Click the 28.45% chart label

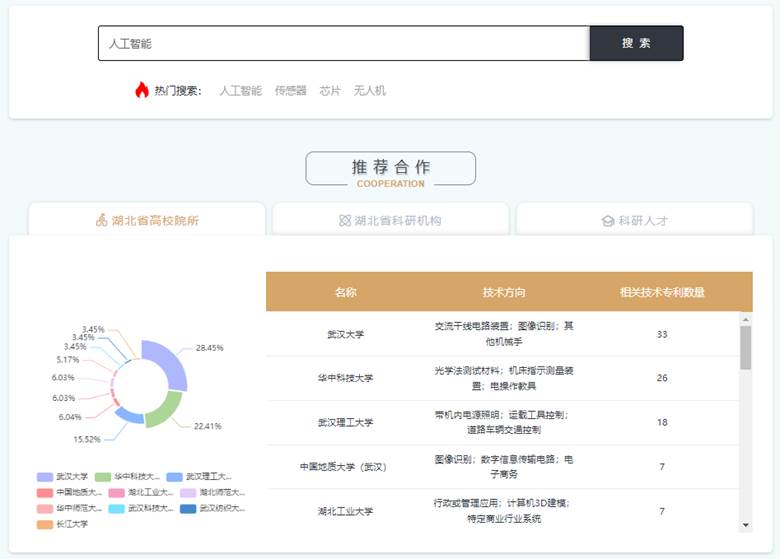(209, 348)
